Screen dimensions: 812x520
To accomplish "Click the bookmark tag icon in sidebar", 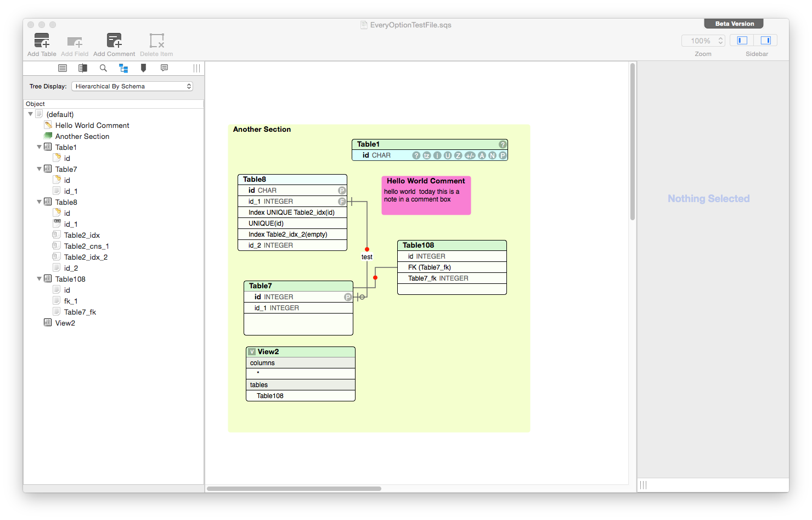I will (x=143, y=68).
